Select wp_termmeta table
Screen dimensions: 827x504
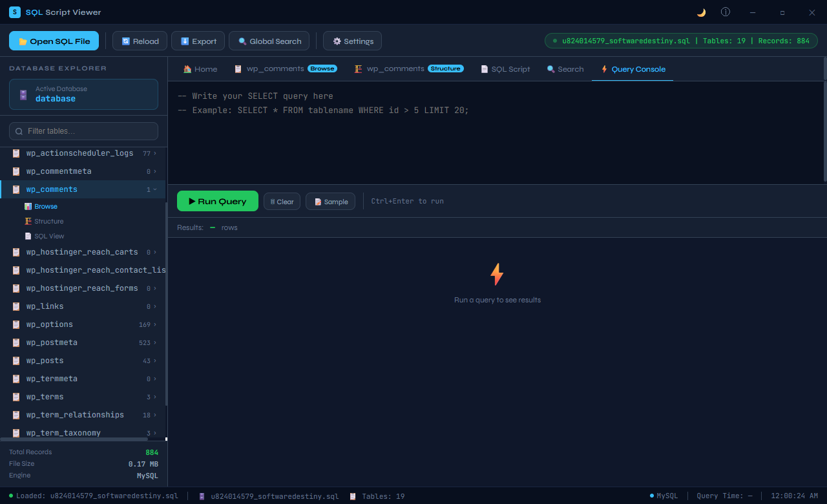point(83,379)
